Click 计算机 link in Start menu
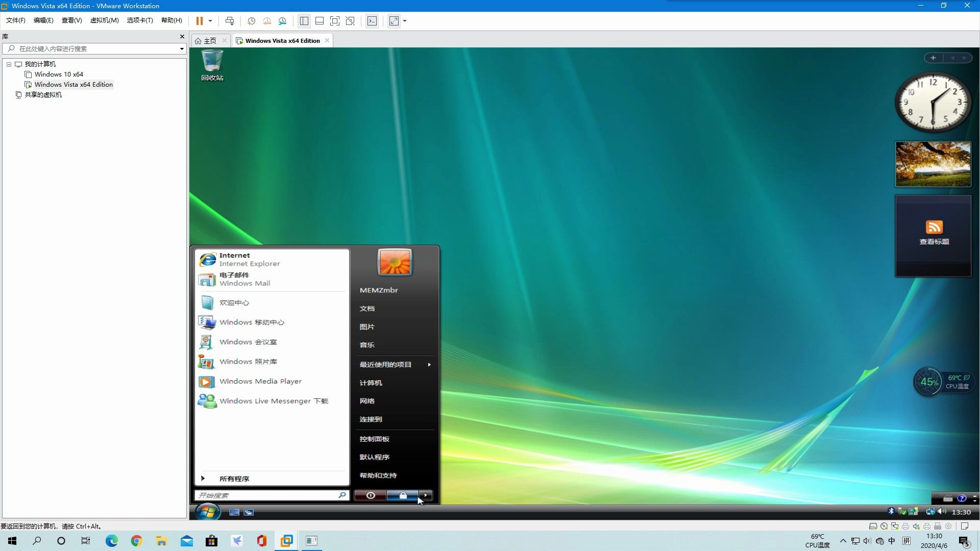This screenshot has width=980, height=551. (371, 382)
